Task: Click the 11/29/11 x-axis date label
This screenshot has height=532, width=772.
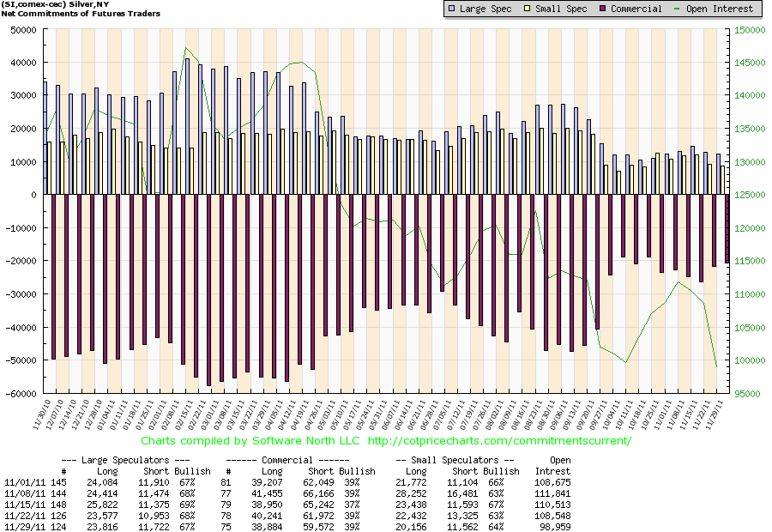Action: [715, 414]
